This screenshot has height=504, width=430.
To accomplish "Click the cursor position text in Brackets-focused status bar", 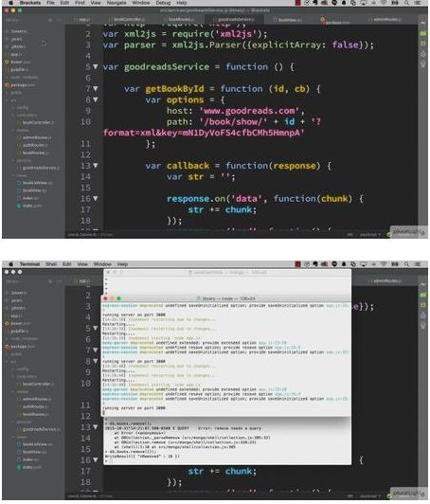I will 82,235.
